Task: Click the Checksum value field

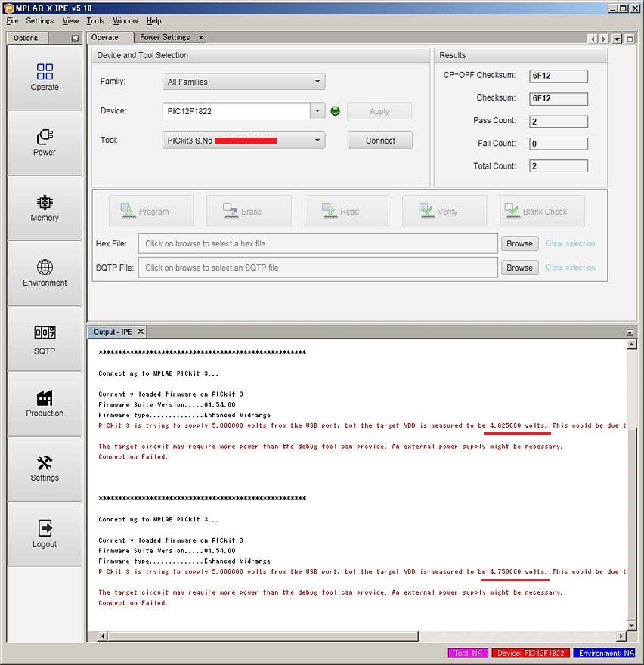Action: tap(559, 99)
